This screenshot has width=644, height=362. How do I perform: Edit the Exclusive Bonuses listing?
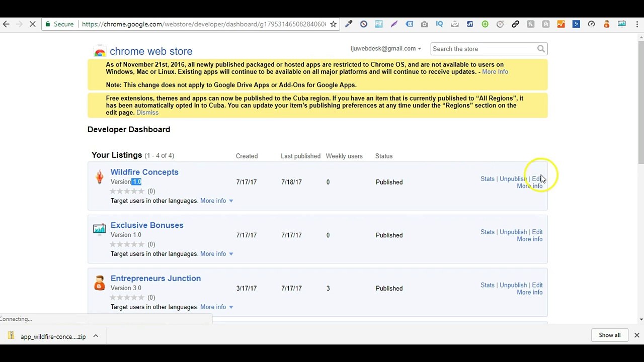click(537, 232)
